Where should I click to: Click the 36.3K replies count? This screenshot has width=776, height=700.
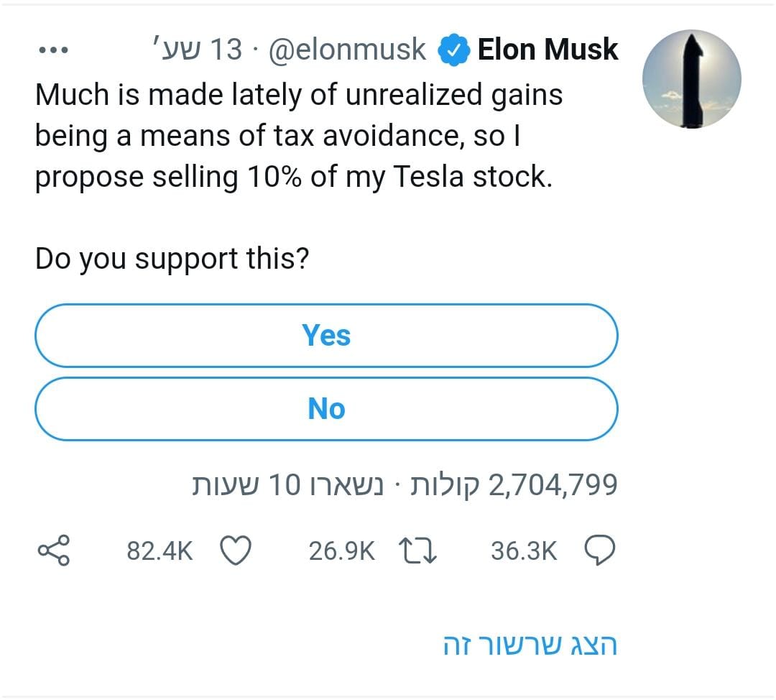pyautogui.click(x=524, y=551)
